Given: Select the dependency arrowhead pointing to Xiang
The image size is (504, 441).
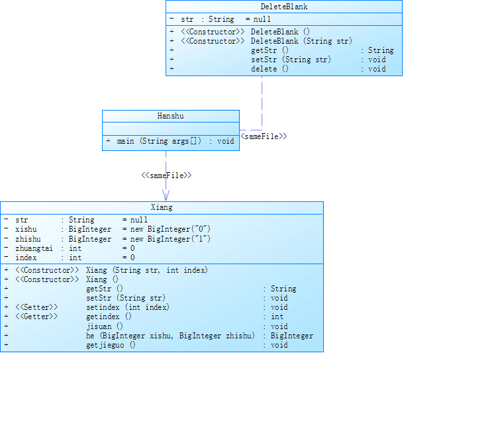Looking at the screenshot, I should (166, 195).
